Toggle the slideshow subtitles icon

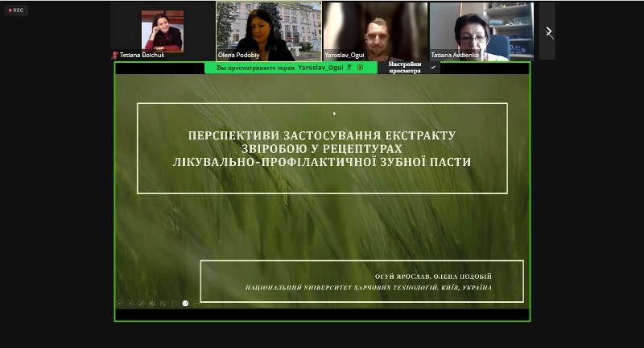174,303
